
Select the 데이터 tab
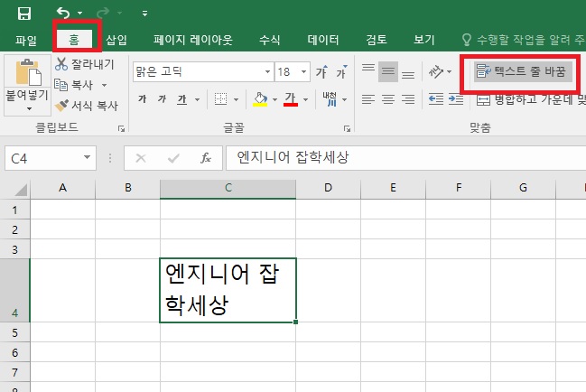click(323, 40)
